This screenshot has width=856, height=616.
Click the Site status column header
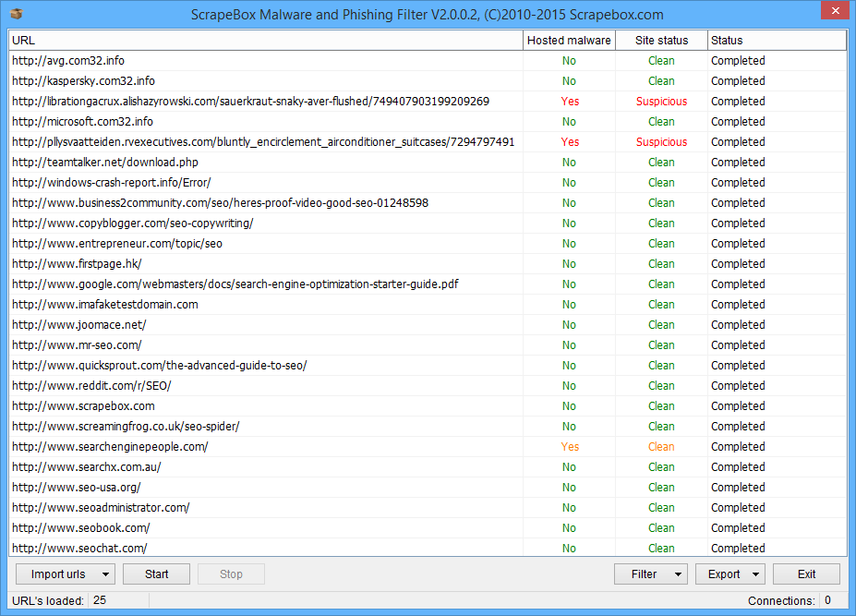(661, 41)
